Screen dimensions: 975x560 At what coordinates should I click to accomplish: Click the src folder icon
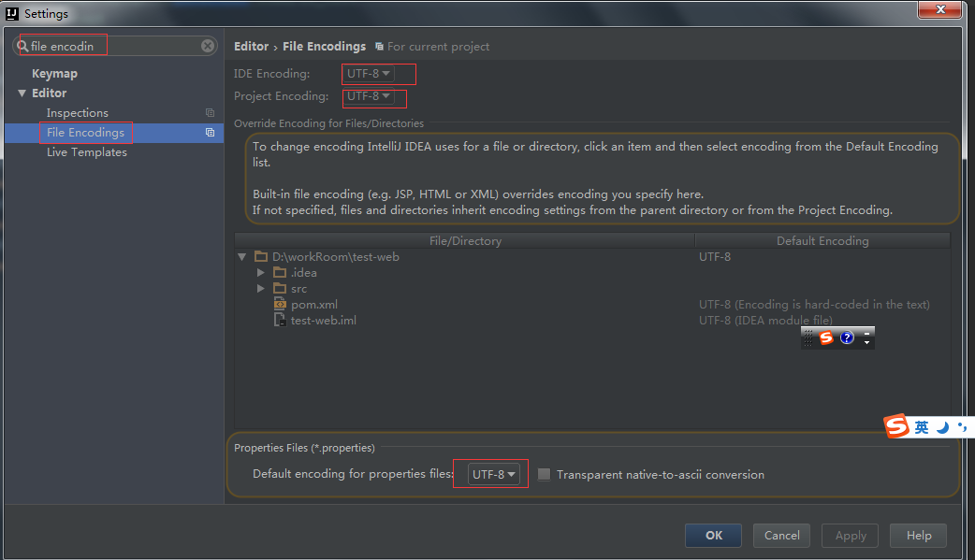[x=280, y=288]
